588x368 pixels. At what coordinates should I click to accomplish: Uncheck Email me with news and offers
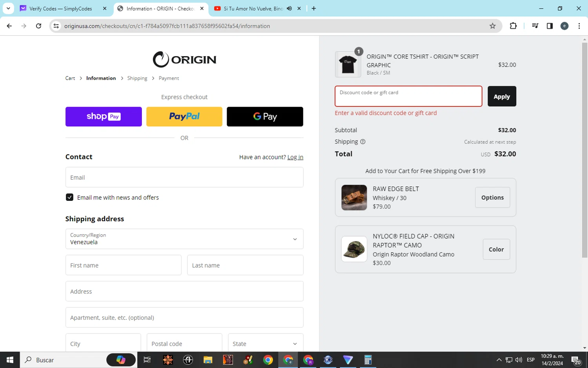point(69,197)
